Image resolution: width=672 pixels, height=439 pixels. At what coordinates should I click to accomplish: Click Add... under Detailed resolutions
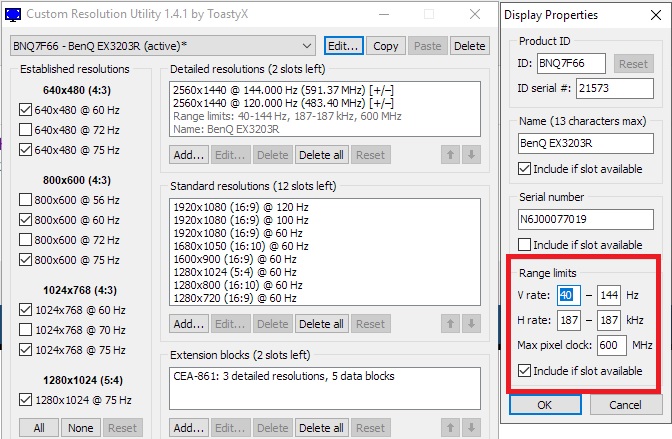pyautogui.click(x=189, y=155)
